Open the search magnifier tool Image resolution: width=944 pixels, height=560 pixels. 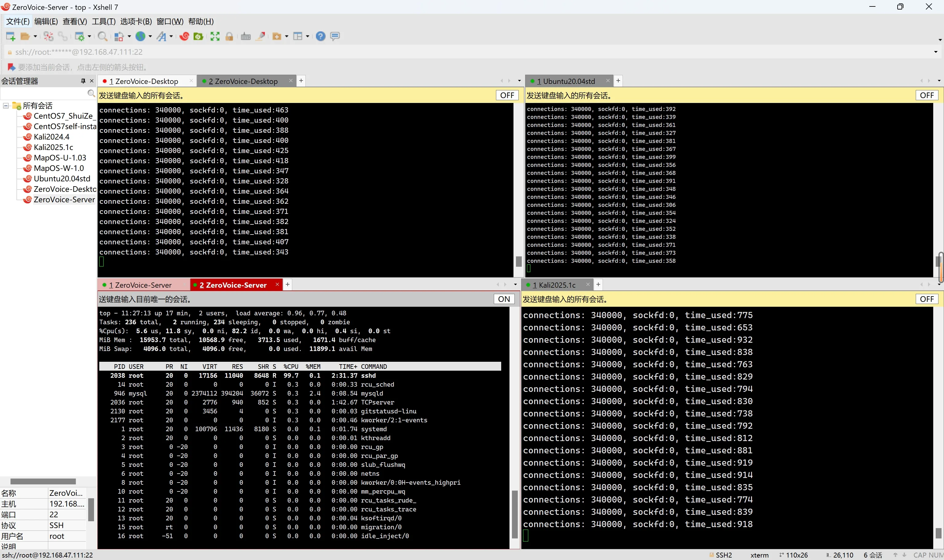click(x=102, y=36)
